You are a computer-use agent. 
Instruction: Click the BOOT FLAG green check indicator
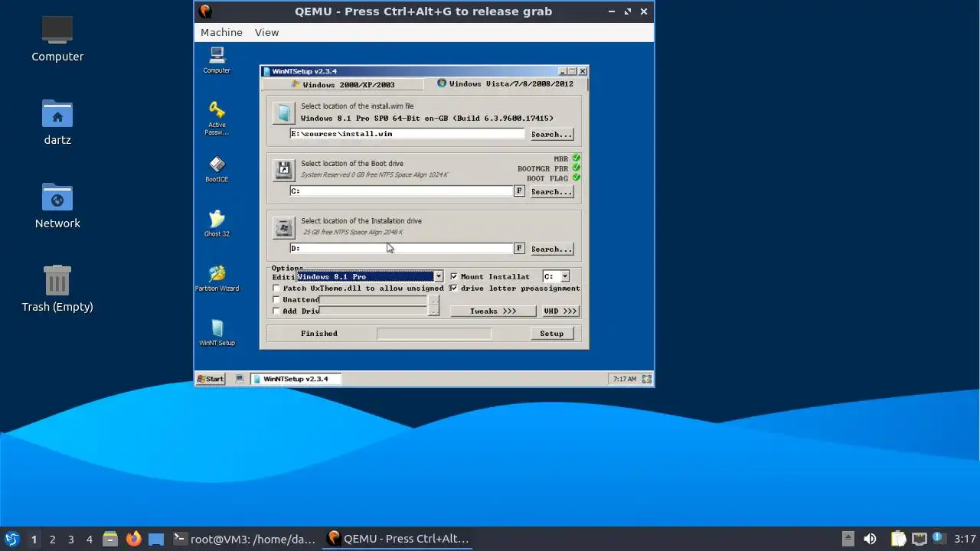tap(576, 178)
